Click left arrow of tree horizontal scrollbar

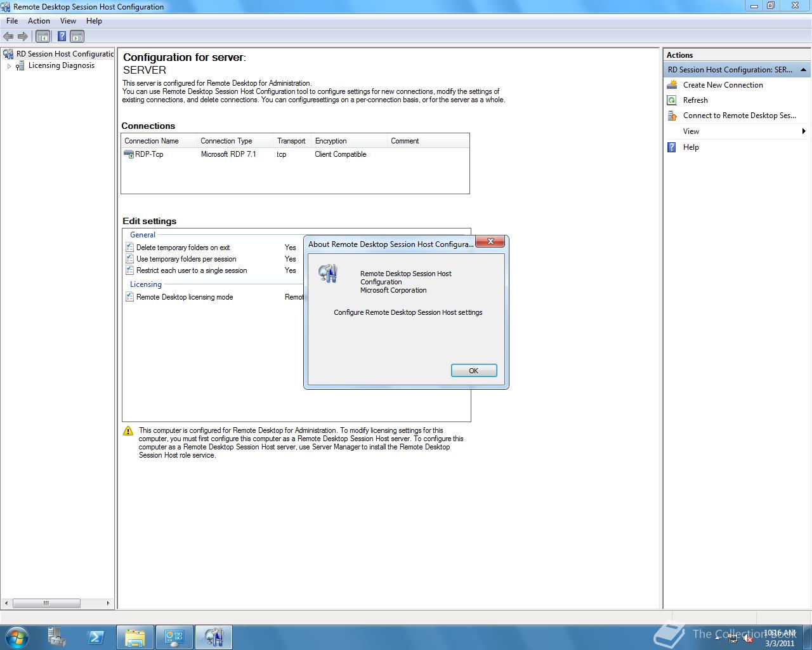pyautogui.click(x=7, y=603)
